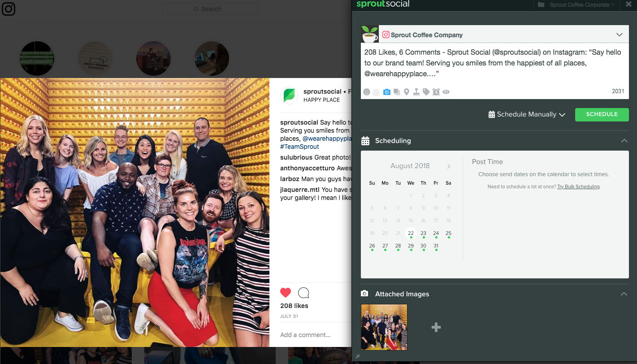637x364 pixels.
Task: Click the green SCHEDULE button
Action: [602, 114]
